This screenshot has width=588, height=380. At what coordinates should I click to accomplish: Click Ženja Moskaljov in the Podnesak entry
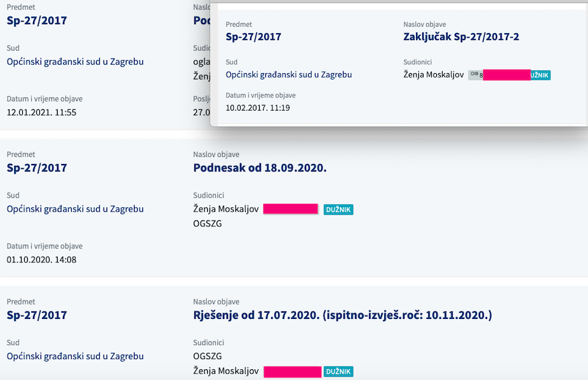click(x=226, y=209)
